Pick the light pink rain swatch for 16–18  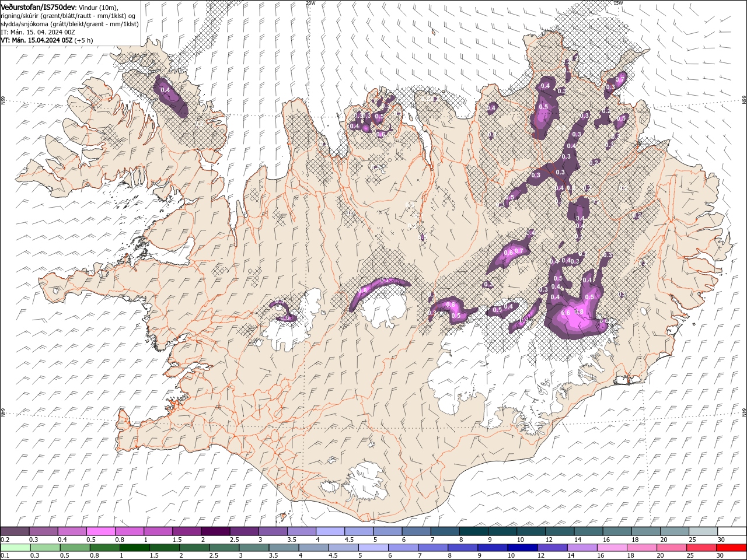[612, 548]
